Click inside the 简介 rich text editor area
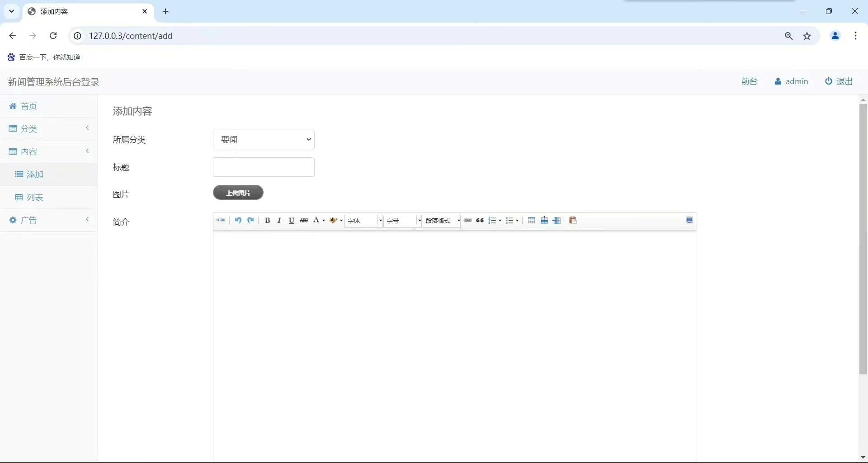The image size is (868, 463). [455, 346]
